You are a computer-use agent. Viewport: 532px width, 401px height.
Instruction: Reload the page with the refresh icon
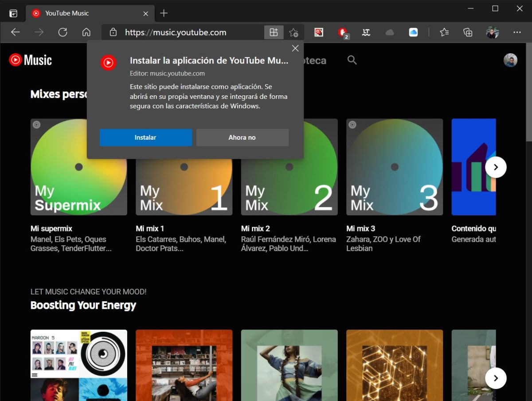63,32
